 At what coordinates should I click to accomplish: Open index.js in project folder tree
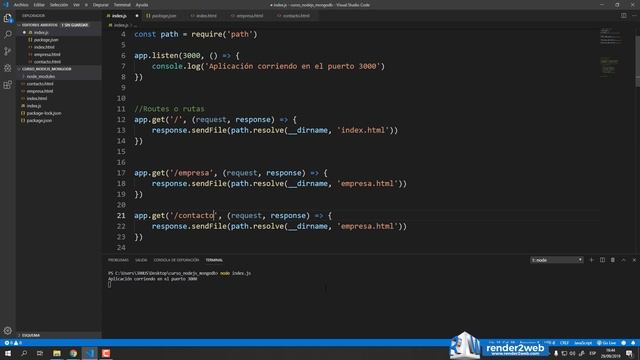coord(58,106)
